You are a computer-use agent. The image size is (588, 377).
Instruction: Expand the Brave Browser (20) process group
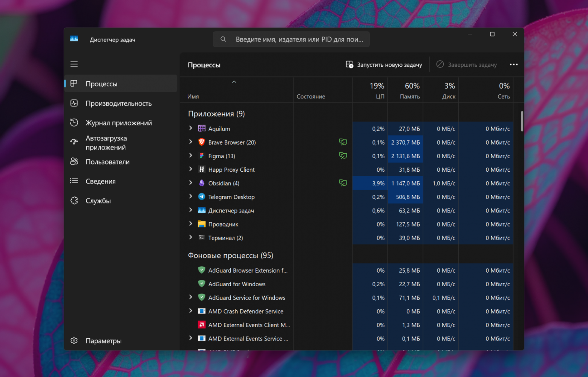190,142
